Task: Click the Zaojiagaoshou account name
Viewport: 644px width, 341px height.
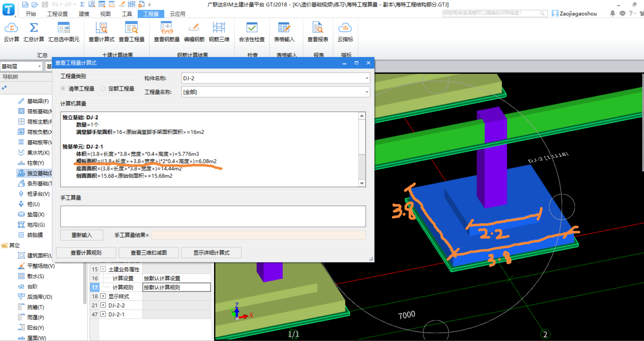Action: [578, 14]
